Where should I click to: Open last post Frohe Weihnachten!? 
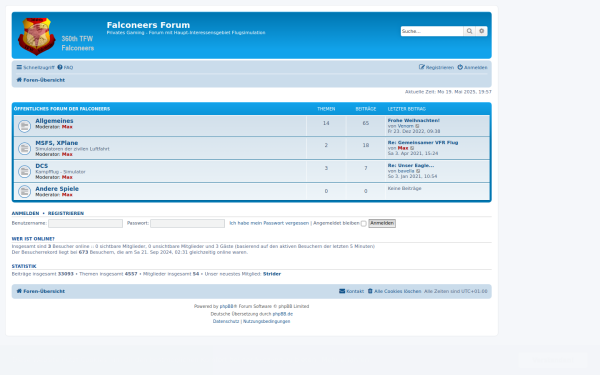(414, 120)
